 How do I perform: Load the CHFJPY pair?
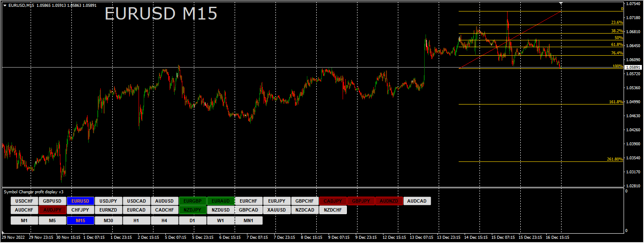click(80, 210)
